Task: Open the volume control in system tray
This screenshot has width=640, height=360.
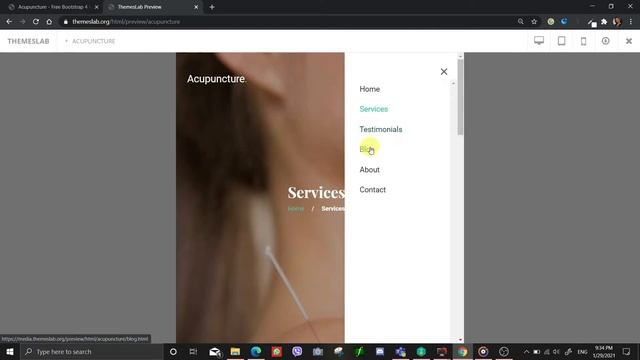Action: pyautogui.click(x=556, y=351)
